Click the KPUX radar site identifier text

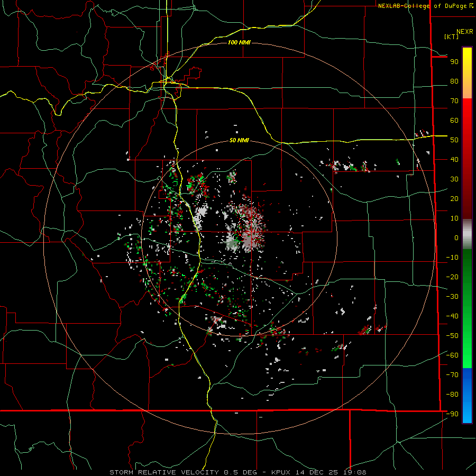(281, 472)
